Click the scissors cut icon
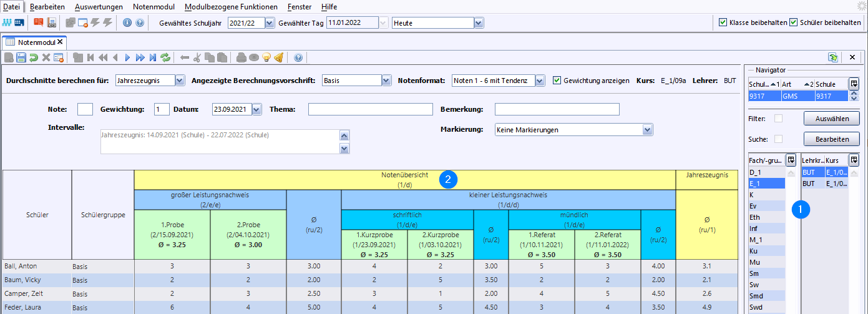868x314 pixels. pyautogui.click(x=197, y=57)
